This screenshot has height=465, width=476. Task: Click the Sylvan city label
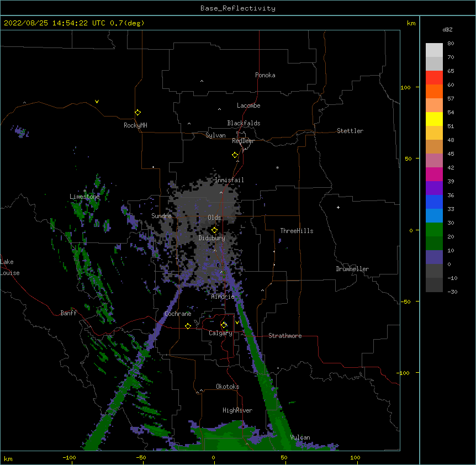215,135
